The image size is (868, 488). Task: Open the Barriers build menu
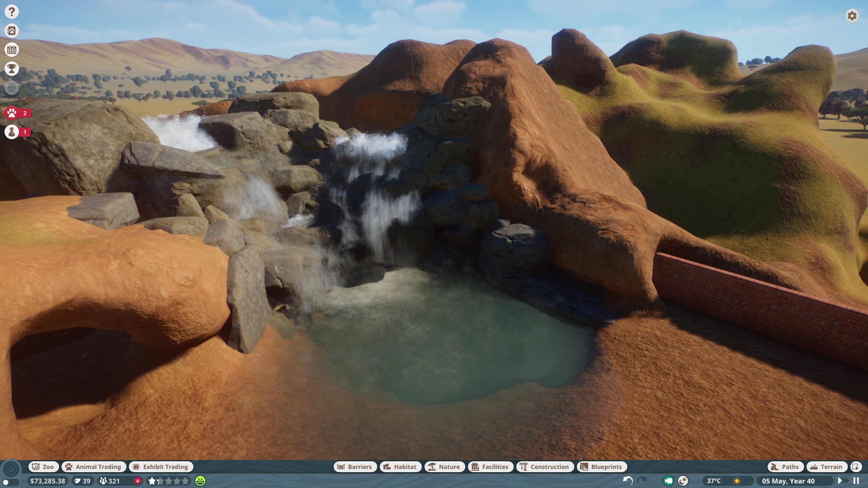[355, 467]
